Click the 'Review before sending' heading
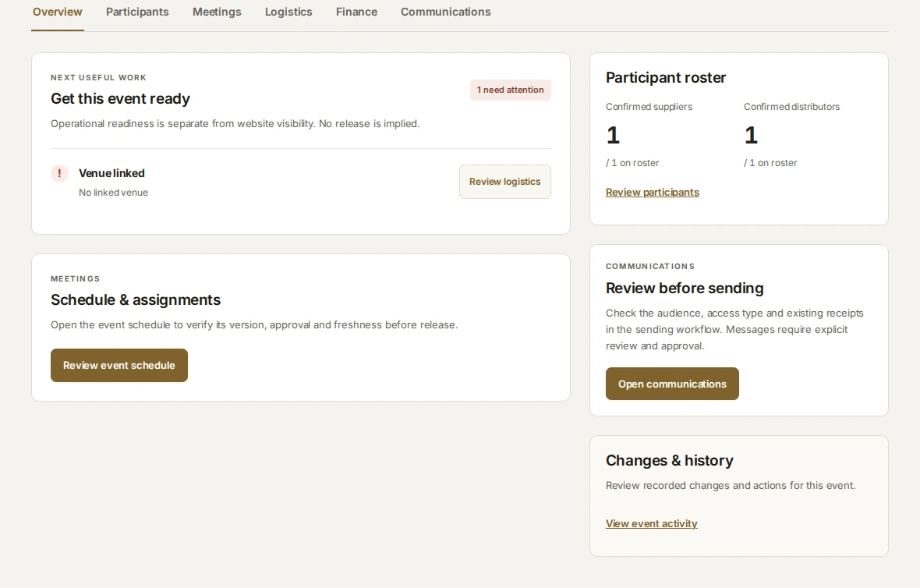Screen dimensions: 920x588 tap(684, 288)
